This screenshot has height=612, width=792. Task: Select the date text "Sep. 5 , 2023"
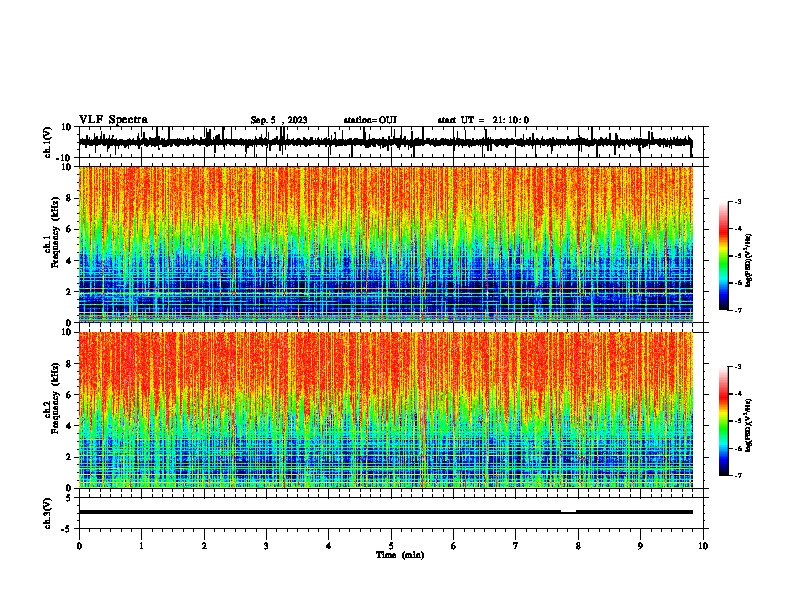(279, 120)
